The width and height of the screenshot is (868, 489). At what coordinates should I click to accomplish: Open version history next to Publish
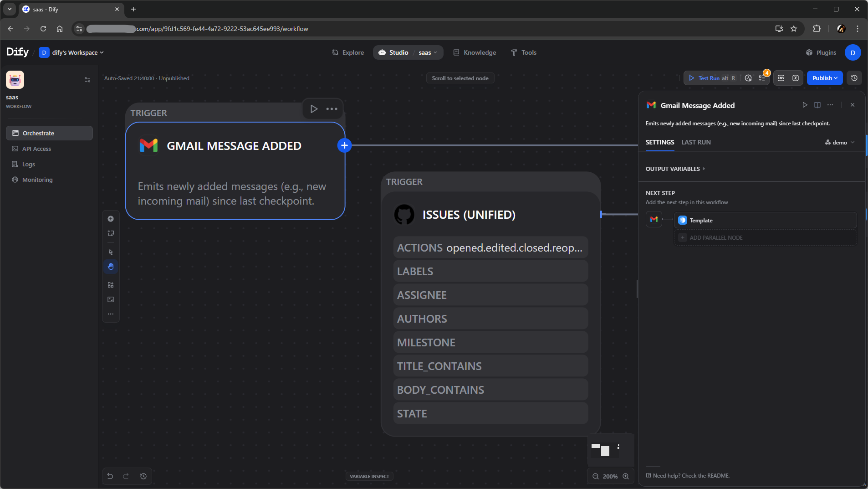pyautogui.click(x=854, y=78)
